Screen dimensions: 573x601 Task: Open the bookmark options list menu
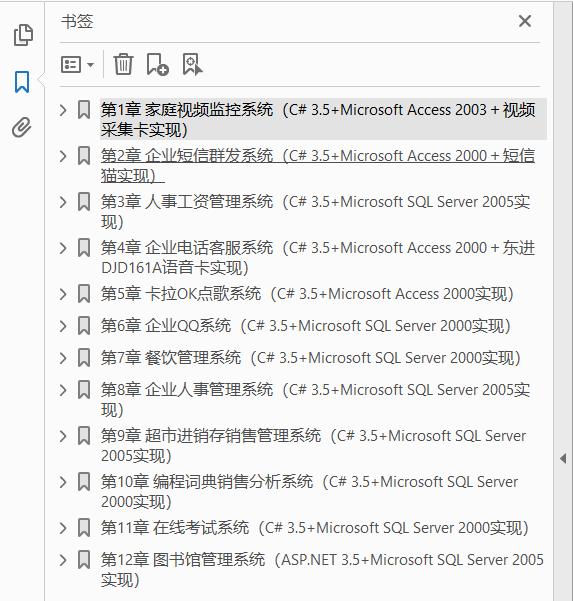point(77,64)
